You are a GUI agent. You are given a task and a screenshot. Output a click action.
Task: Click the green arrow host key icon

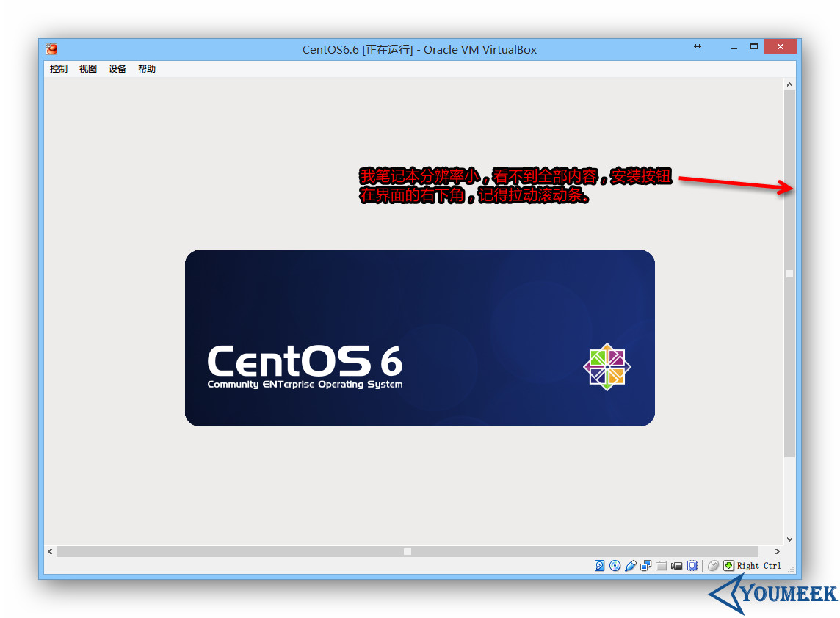click(x=728, y=566)
